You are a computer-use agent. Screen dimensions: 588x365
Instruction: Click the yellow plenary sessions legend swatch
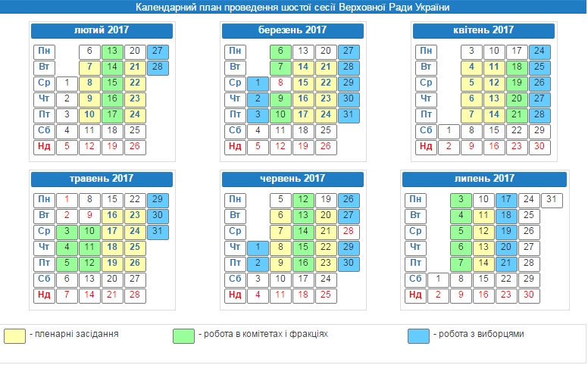(x=14, y=336)
